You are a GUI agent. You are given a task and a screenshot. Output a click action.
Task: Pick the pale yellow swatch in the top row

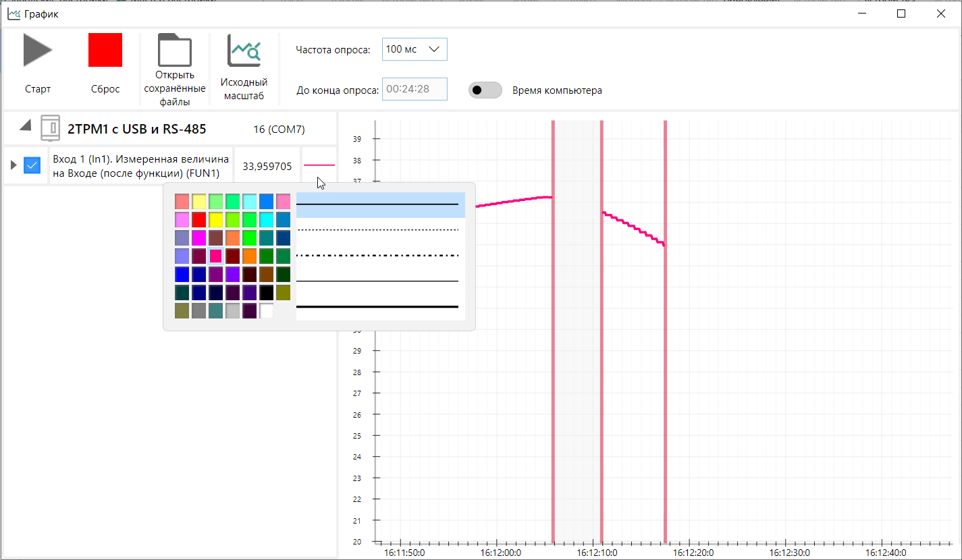pos(198,201)
